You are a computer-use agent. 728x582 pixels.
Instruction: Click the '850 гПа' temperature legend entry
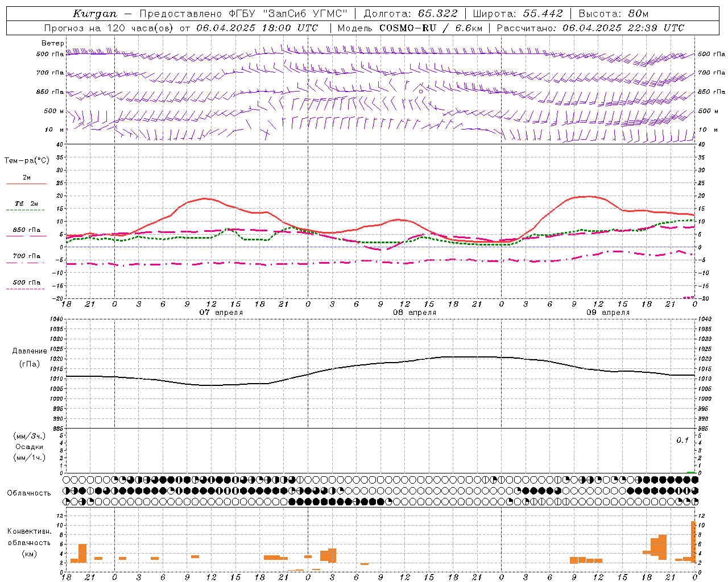tap(27, 230)
